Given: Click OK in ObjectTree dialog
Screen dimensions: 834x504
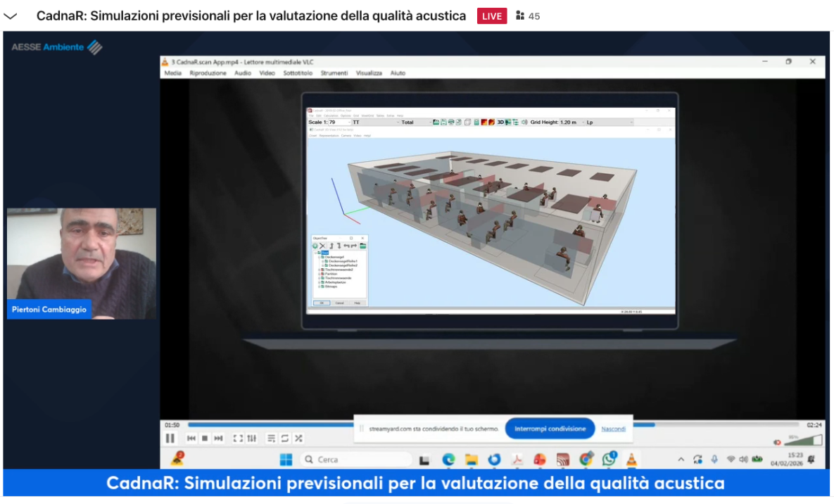Looking at the screenshot, I should coord(322,303).
